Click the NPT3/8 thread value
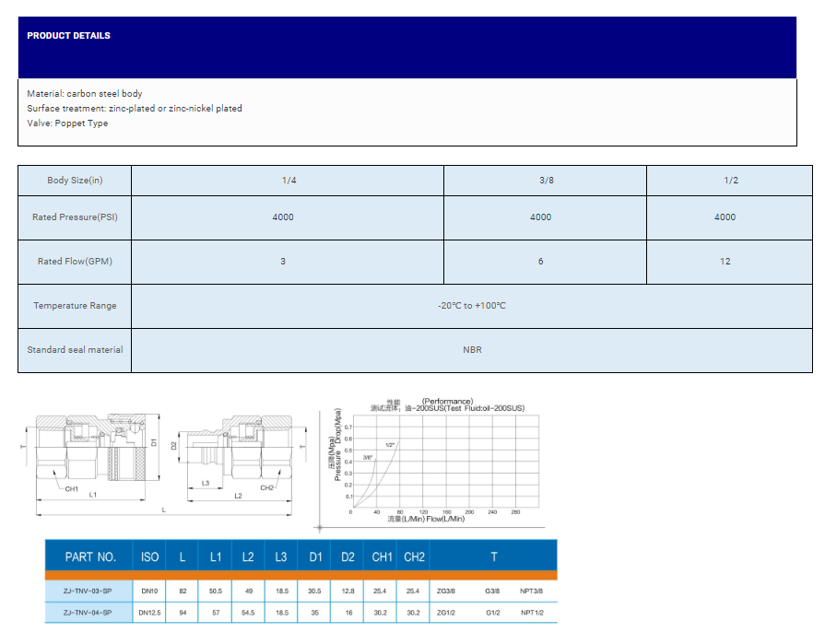825x644 pixels. point(532,591)
